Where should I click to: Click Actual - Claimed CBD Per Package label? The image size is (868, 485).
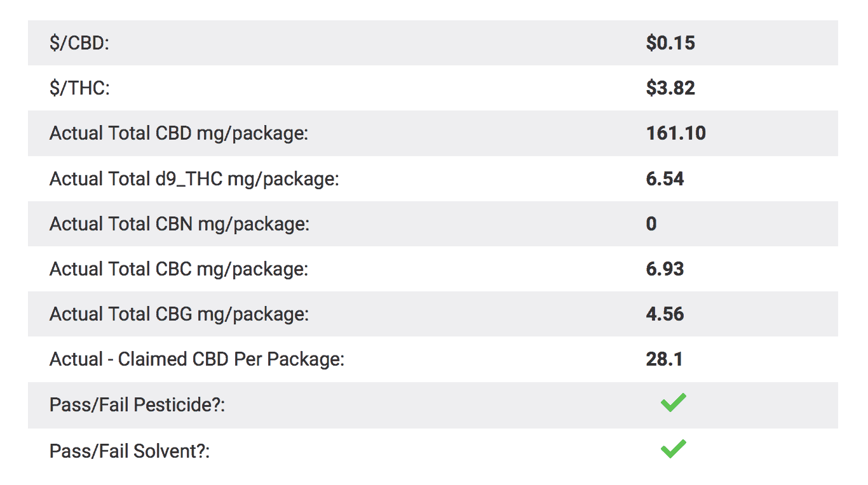[197, 359]
